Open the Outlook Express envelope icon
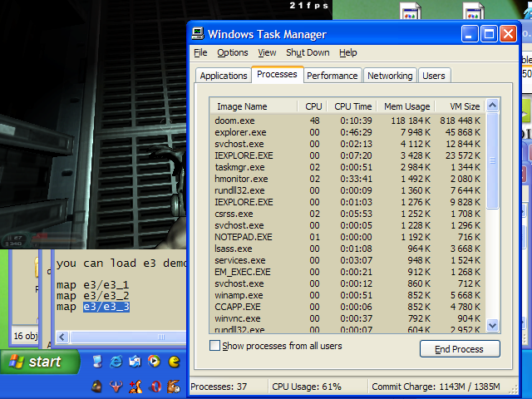Screen dimensions: 532x399 pyautogui.click(x=135, y=362)
